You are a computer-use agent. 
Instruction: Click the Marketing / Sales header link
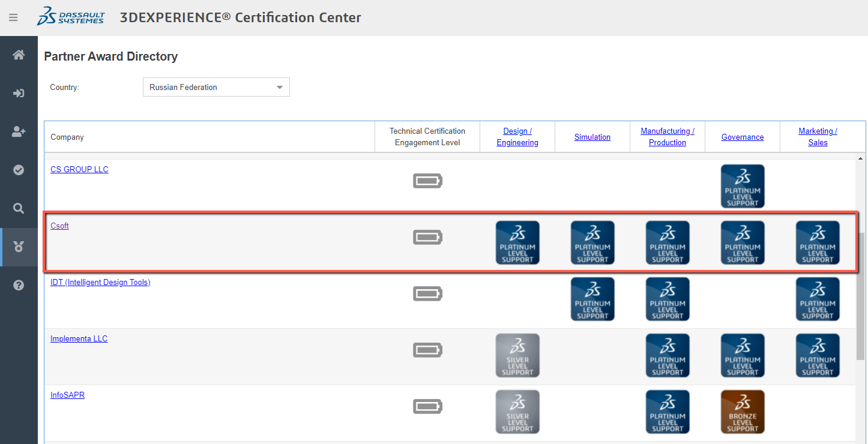(x=817, y=137)
